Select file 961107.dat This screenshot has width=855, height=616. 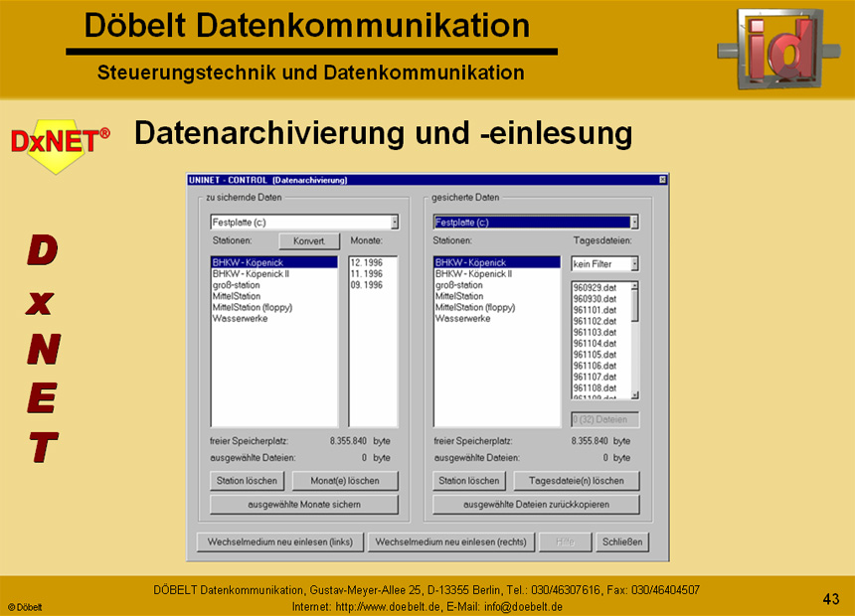[601, 377]
